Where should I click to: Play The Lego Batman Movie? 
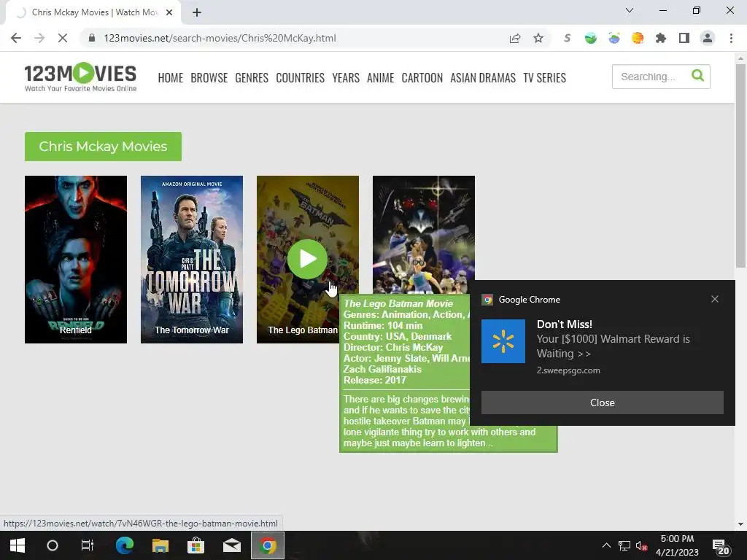point(307,259)
